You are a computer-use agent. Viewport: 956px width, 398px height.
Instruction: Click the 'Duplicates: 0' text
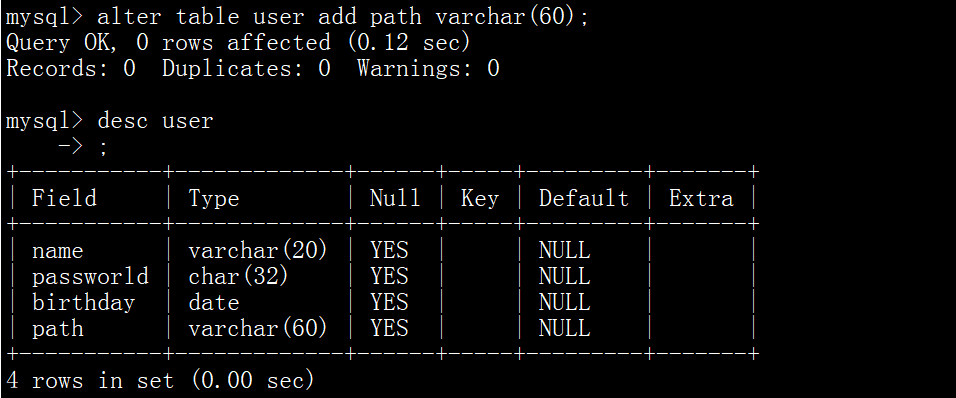tap(246, 68)
